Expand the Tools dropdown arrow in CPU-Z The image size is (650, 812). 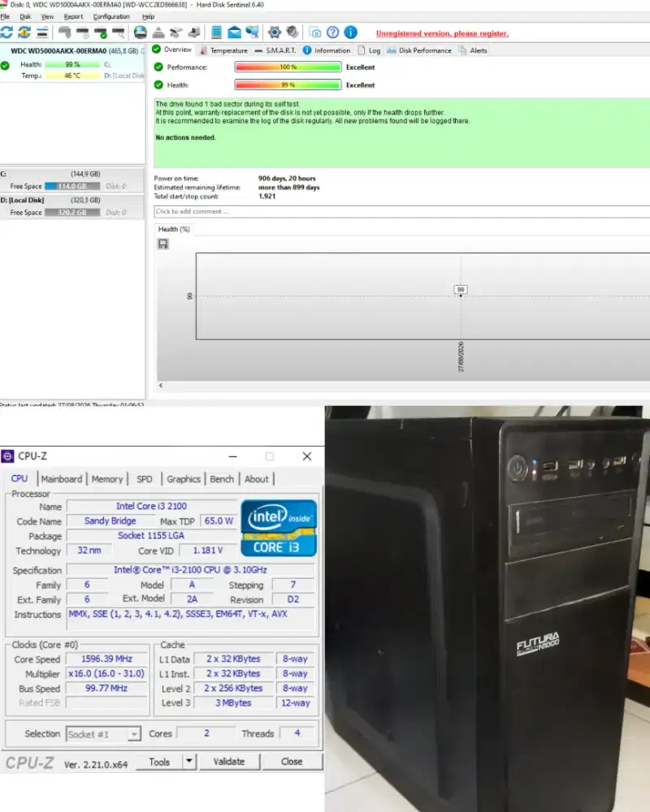(189, 762)
